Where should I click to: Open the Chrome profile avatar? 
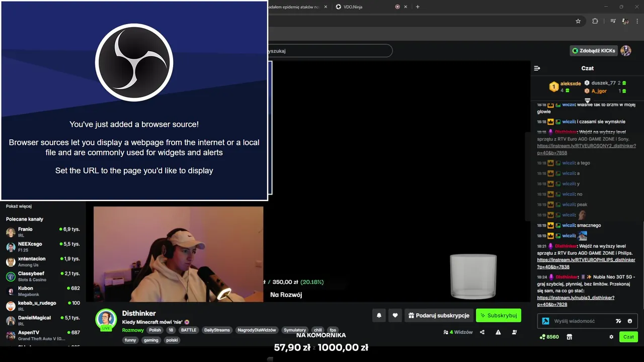click(x=625, y=21)
